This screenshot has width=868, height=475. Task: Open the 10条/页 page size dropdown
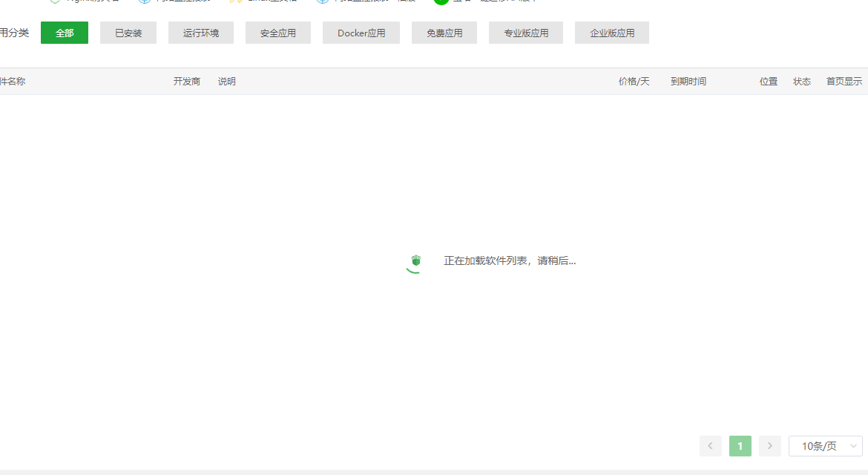click(826, 445)
